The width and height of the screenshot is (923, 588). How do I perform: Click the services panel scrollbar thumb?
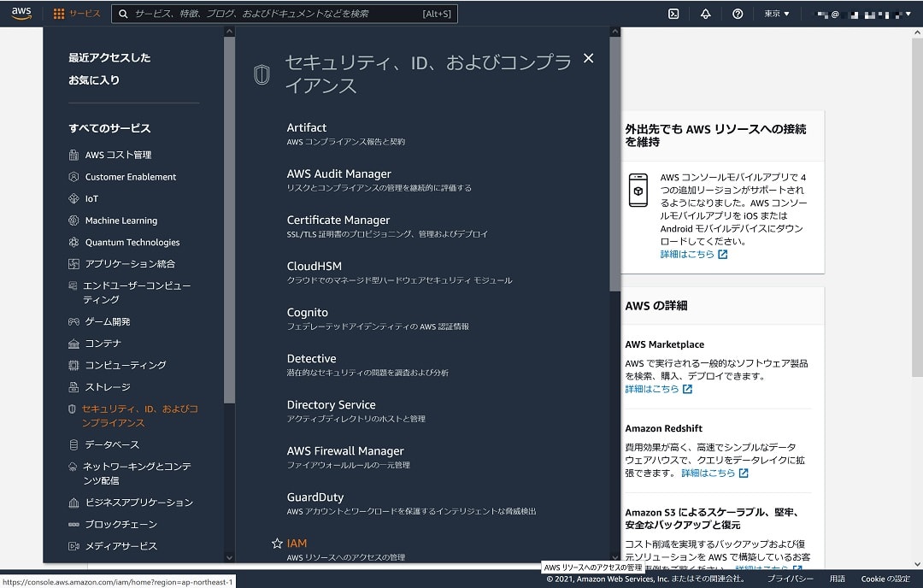[x=615, y=163]
